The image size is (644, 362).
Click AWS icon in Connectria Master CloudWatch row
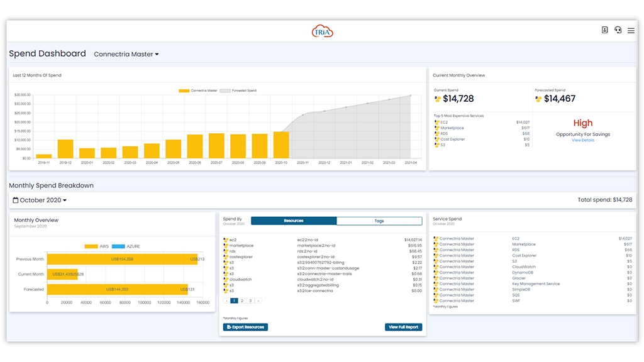[x=436, y=266]
